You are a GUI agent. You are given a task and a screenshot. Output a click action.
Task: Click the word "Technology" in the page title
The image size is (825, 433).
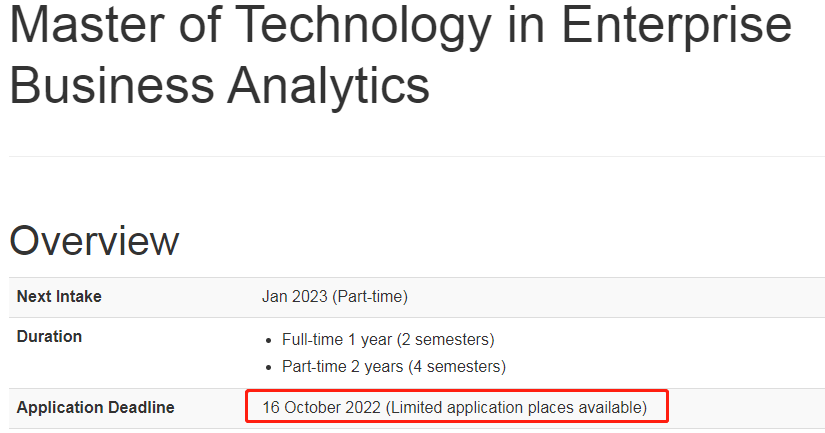pos(363,26)
